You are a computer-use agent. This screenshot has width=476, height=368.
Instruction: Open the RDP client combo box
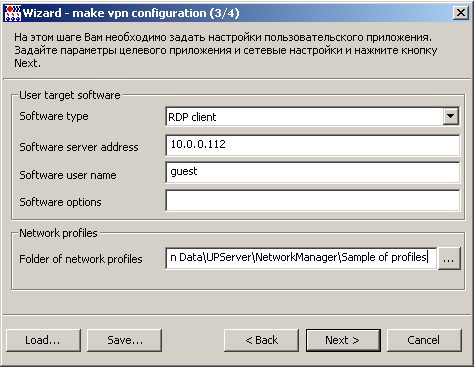312,117
